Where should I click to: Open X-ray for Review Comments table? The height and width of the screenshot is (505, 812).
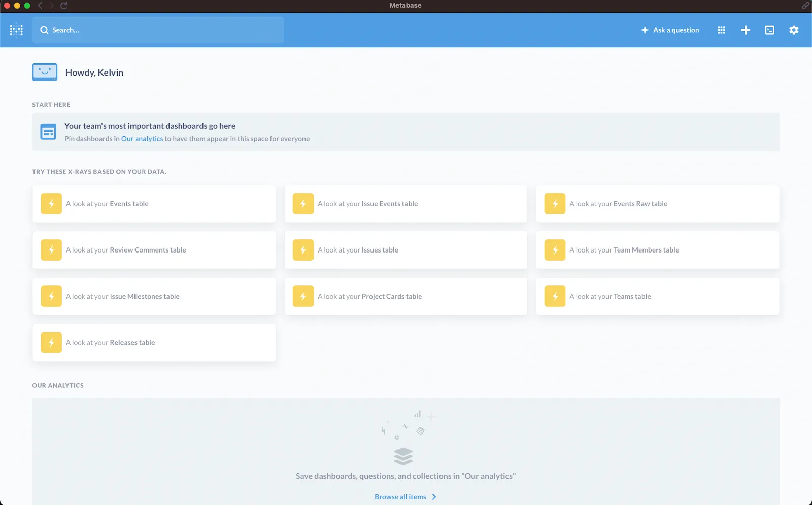point(154,250)
